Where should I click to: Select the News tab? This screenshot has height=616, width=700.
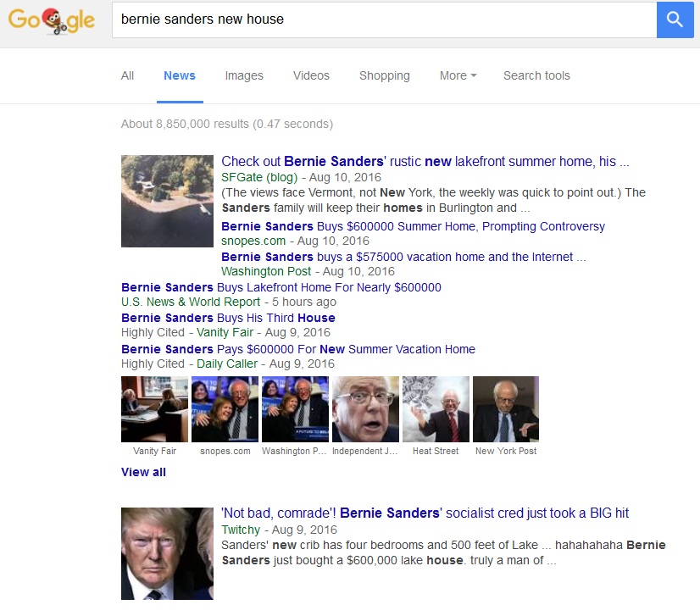click(180, 75)
